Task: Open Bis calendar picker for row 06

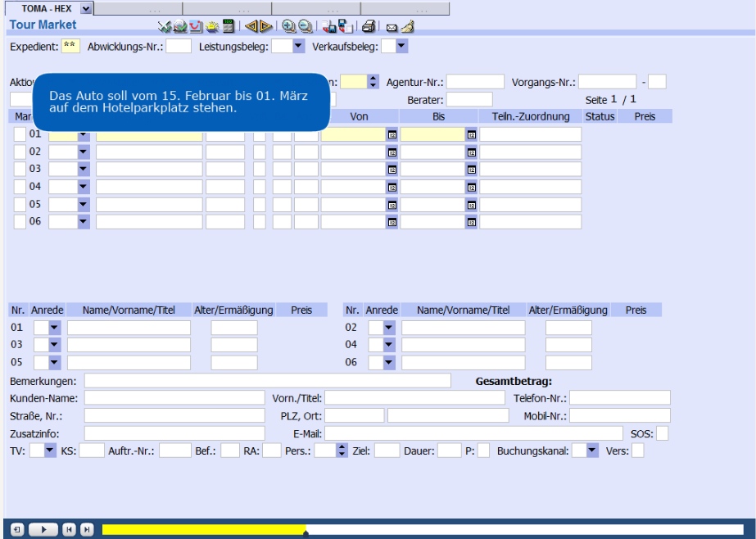Action: tap(472, 222)
